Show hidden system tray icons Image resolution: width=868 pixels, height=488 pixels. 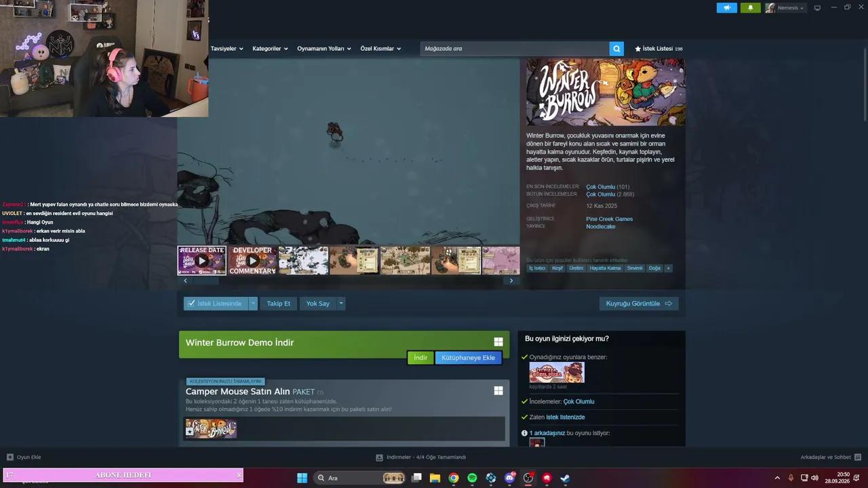777,478
